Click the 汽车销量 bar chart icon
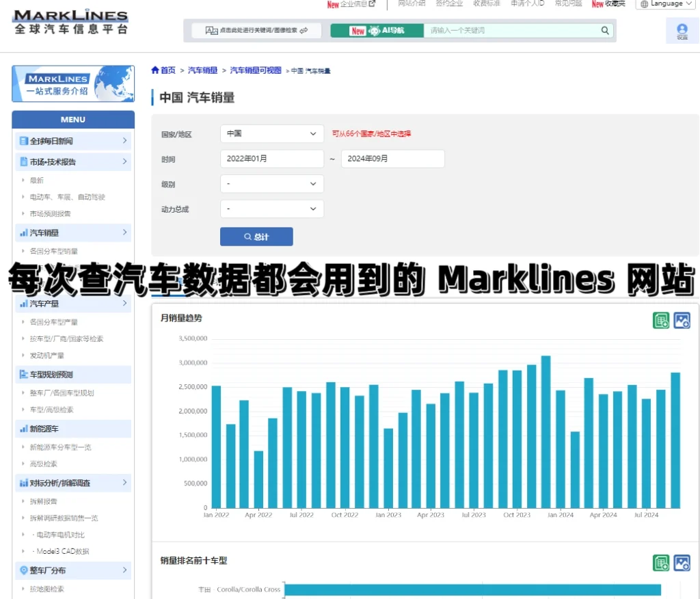The image size is (700, 599). point(24,232)
